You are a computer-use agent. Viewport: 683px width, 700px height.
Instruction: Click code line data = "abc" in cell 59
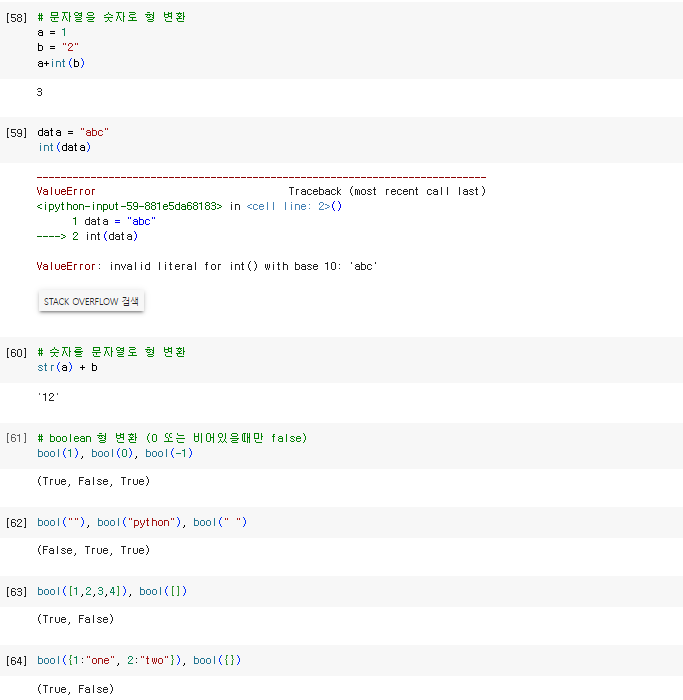click(x=73, y=132)
